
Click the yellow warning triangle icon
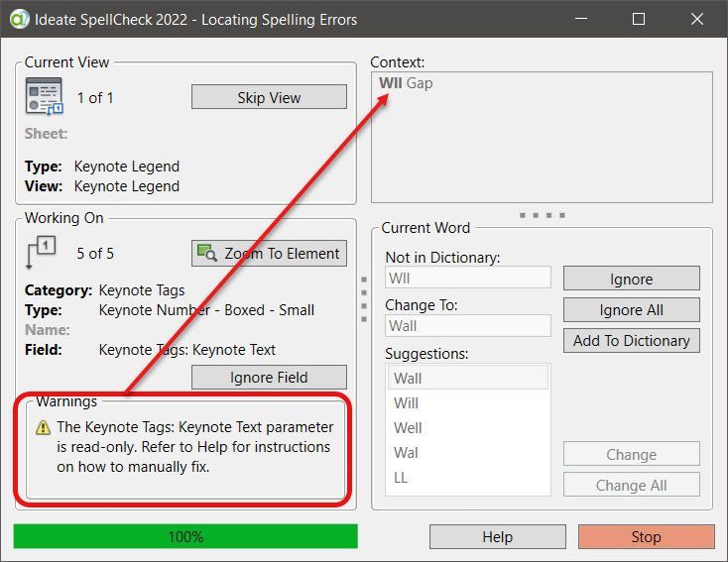pos(44,427)
